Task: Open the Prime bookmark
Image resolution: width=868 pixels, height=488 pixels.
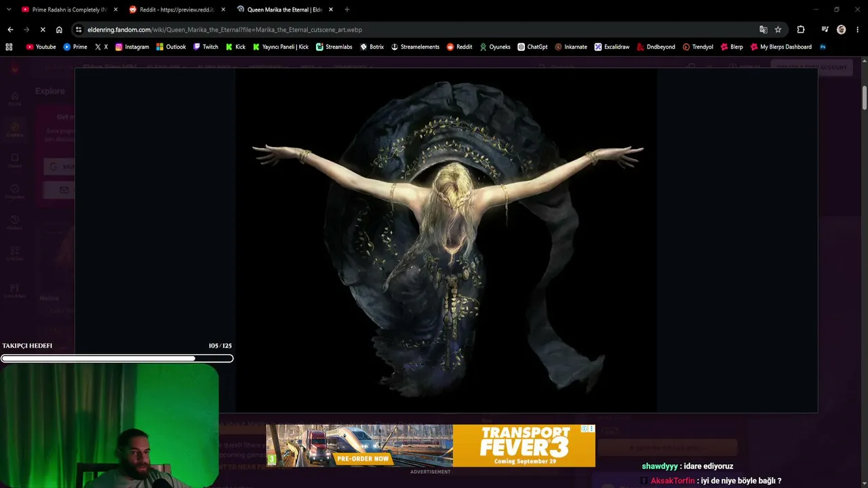Action: [x=75, y=47]
